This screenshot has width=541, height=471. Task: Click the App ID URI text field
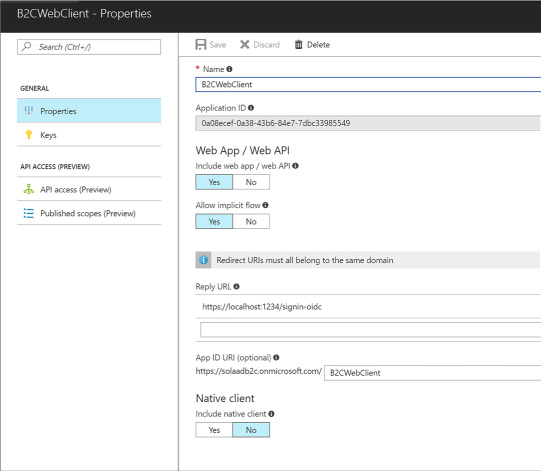433,373
